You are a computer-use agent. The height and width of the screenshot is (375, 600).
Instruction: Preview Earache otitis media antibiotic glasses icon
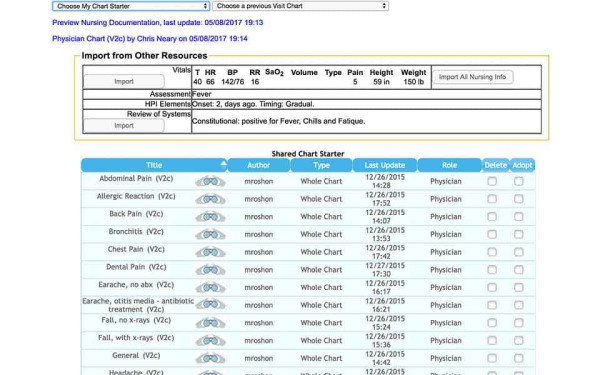pos(210,305)
